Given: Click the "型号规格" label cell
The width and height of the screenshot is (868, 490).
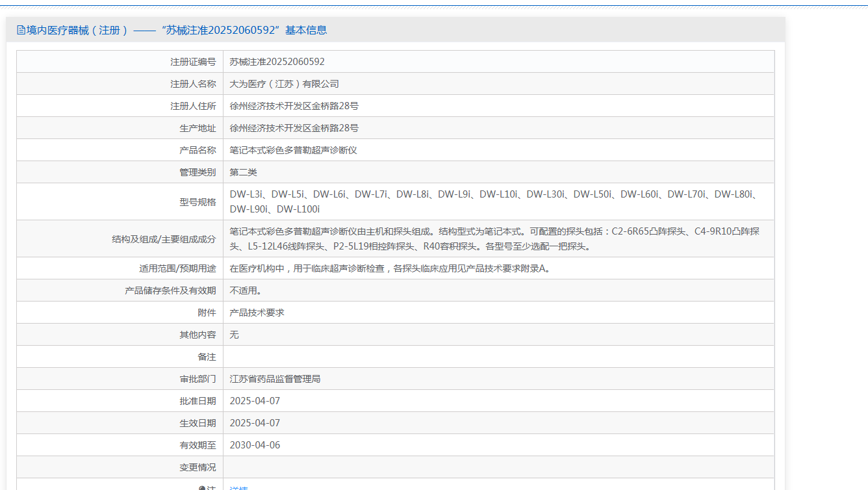Looking at the screenshot, I should pos(120,201).
